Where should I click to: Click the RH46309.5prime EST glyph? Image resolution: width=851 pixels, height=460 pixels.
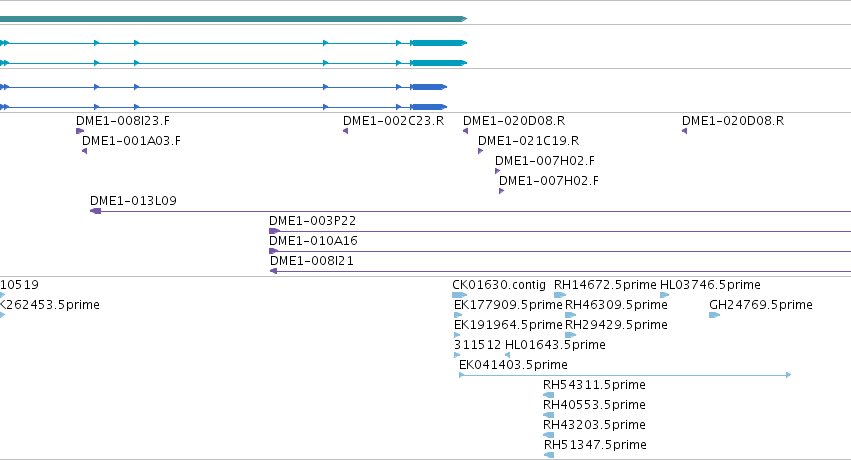570,315
